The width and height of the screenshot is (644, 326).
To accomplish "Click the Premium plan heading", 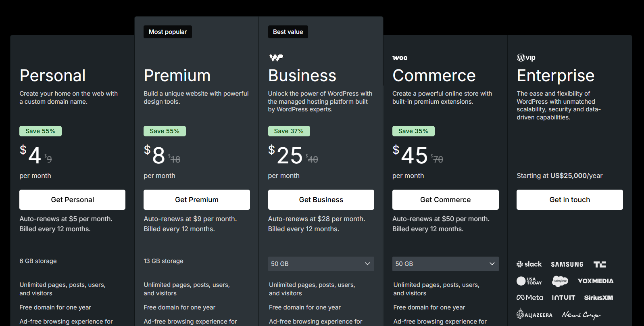I will click(x=177, y=75).
